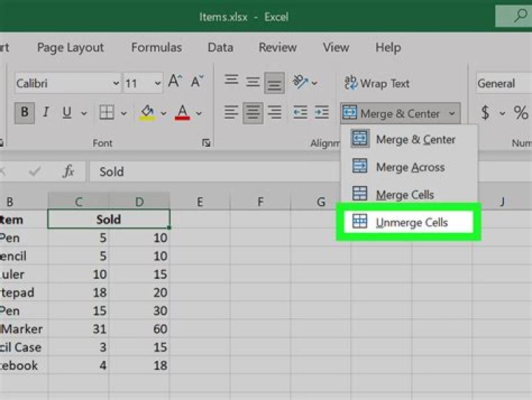
Task: Toggle Italic formatting
Action: click(x=46, y=113)
